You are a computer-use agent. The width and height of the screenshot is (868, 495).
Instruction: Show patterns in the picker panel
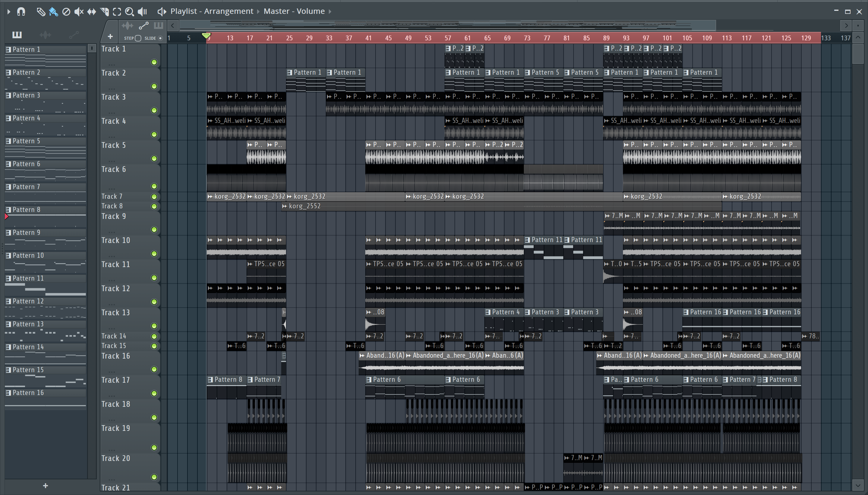click(17, 34)
